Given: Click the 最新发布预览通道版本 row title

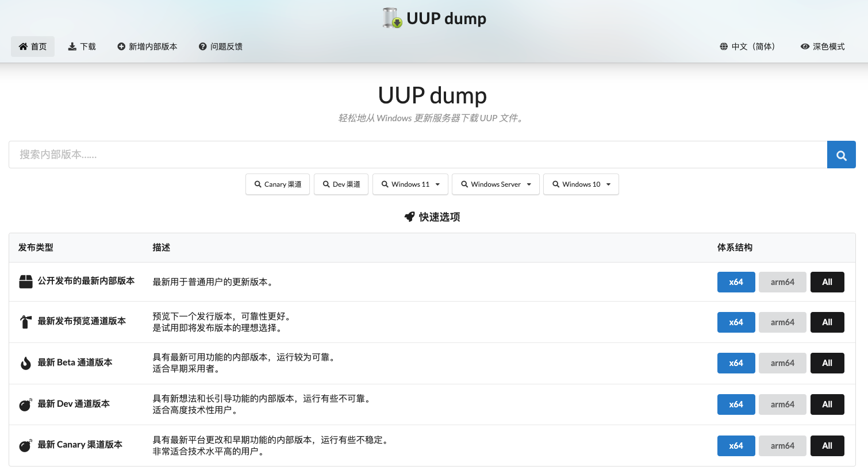Looking at the screenshot, I should 82,321.
